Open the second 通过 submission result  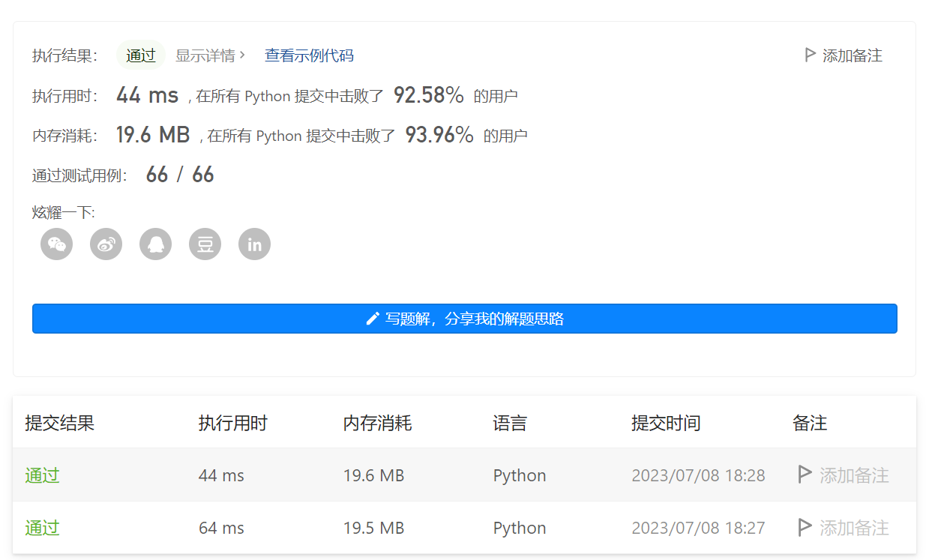pyautogui.click(x=41, y=528)
